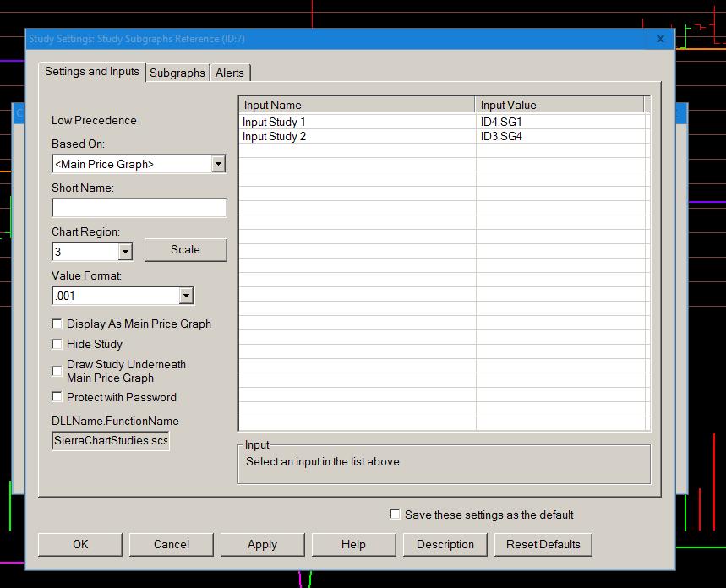Open the Alerts tab
Screen dimensions: 726x588
pyautogui.click(x=230, y=73)
